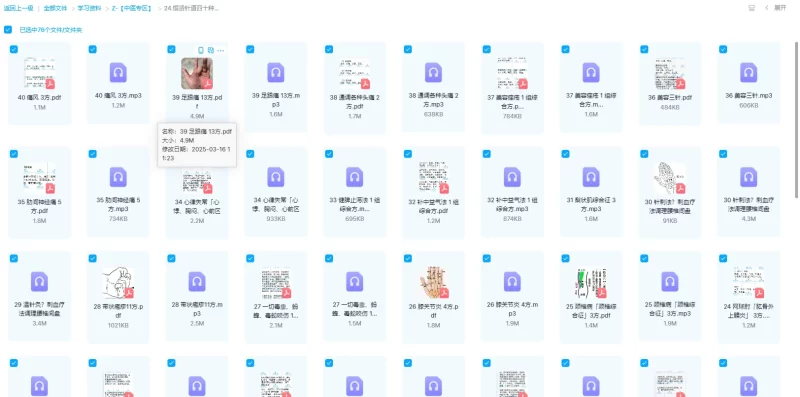Uncheck the checkbox on the 40 mp3 card
The image size is (800, 397).
pyautogui.click(x=92, y=49)
